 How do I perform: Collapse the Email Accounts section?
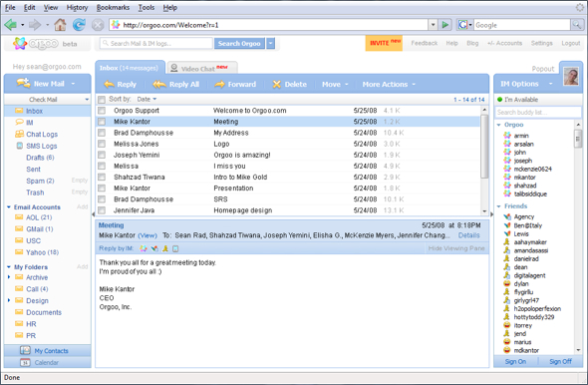click(9, 207)
